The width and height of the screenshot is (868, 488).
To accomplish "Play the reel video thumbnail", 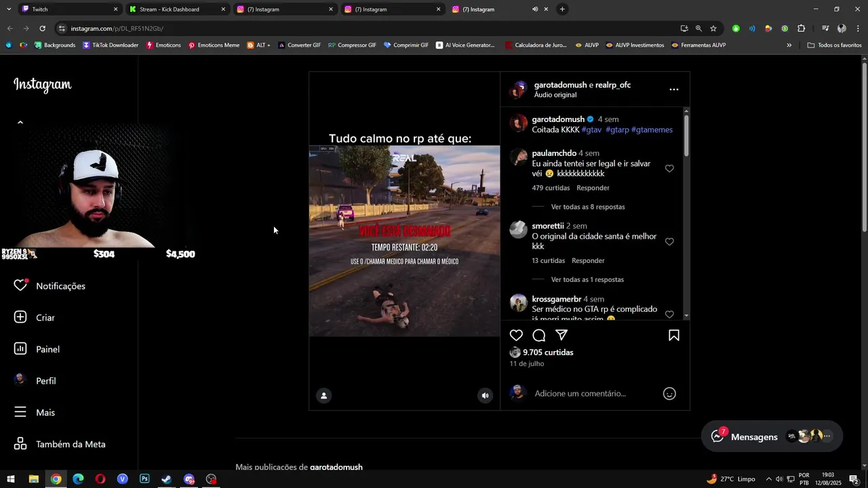I will (404, 241).
